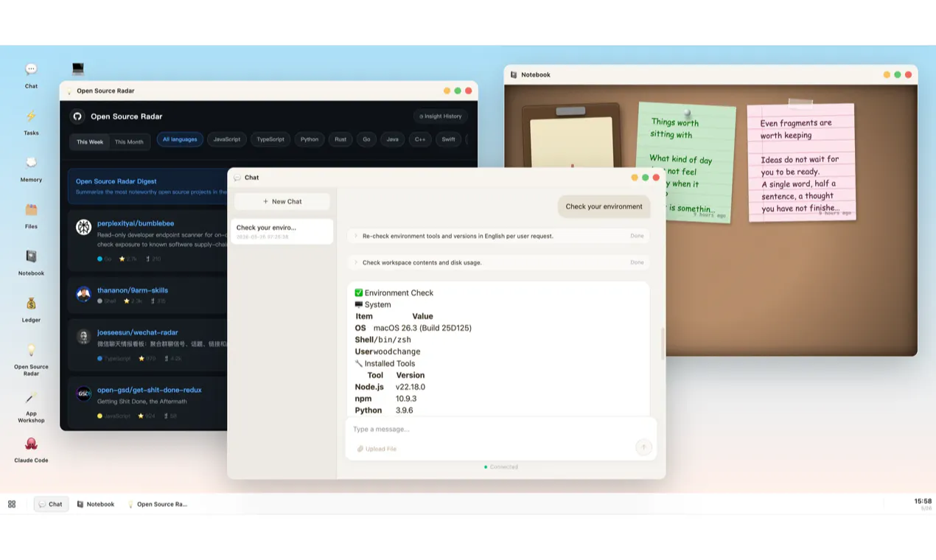This screenshot has width=936, height=560.
Task: Select the Go language filter
Action: (366, 139)
